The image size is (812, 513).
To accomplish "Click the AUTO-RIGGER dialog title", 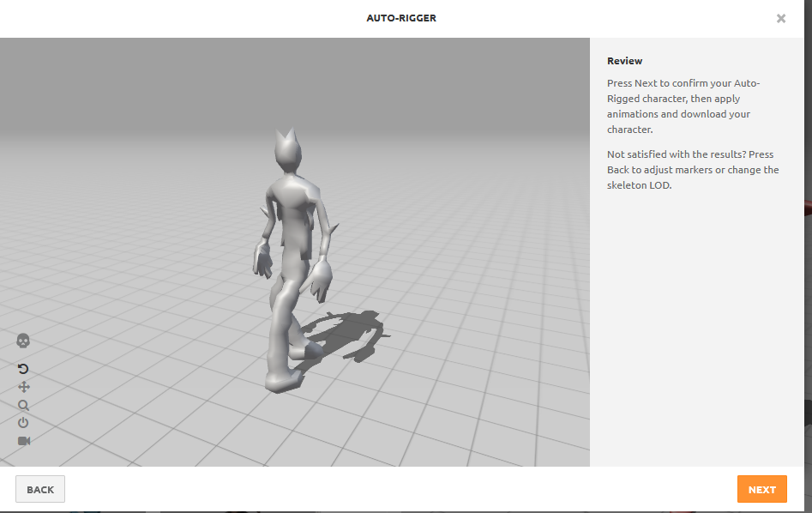I will coord(401,18).
